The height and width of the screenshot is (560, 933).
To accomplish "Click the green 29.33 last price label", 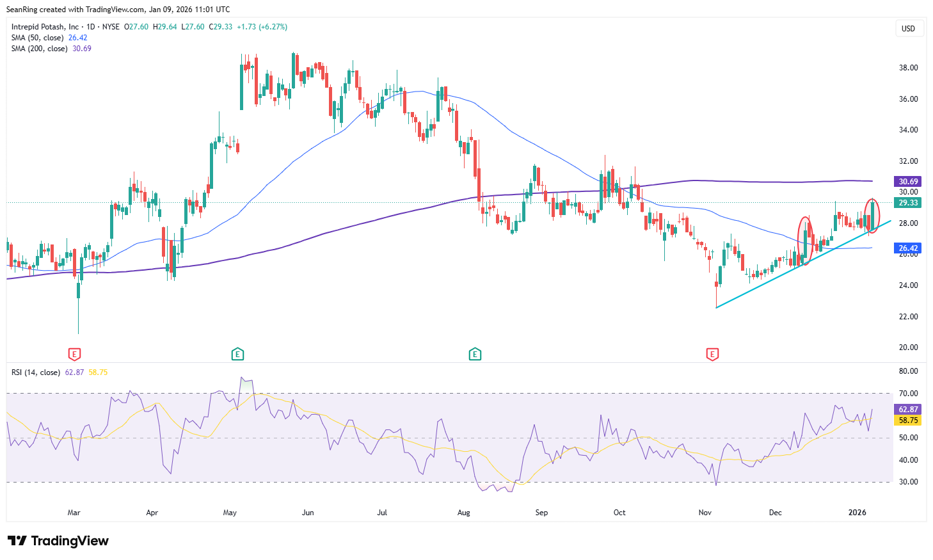I will pos(909,203).
